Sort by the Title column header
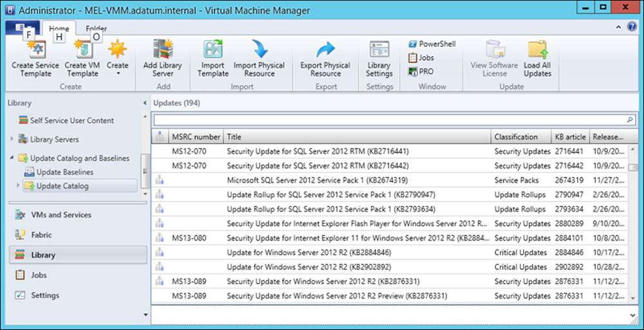 tap(357, 137)
